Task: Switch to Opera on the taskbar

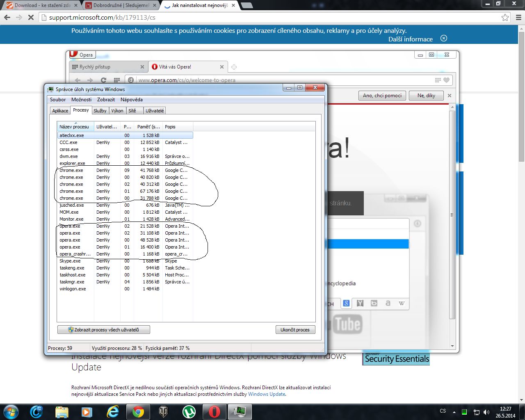Action: (214, 412)
